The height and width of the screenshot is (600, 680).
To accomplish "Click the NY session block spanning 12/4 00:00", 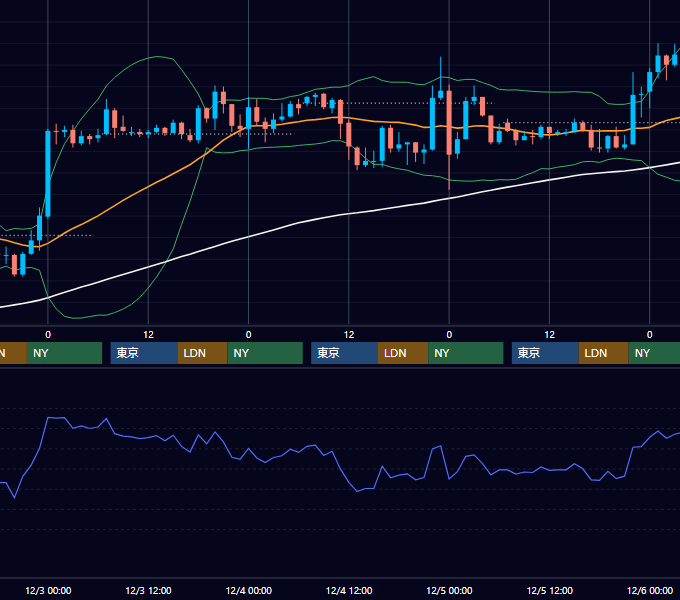I will click(x=265, y=353).
